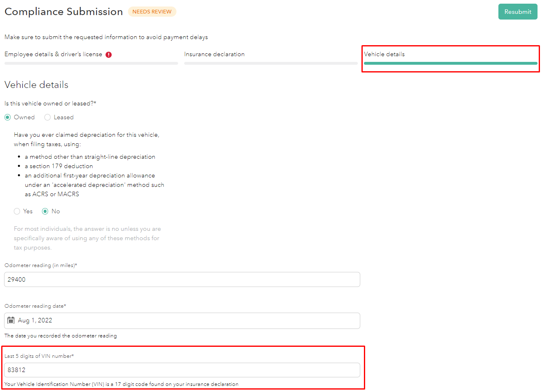Click the Resubmit button
The height and width of the screenshot is (392, 542).
(518, 12)
